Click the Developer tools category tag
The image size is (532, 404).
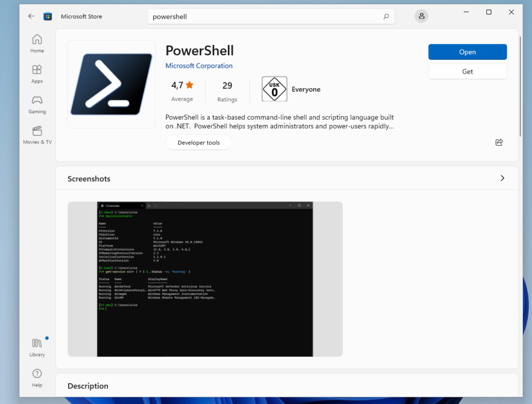tap(198, 143)
